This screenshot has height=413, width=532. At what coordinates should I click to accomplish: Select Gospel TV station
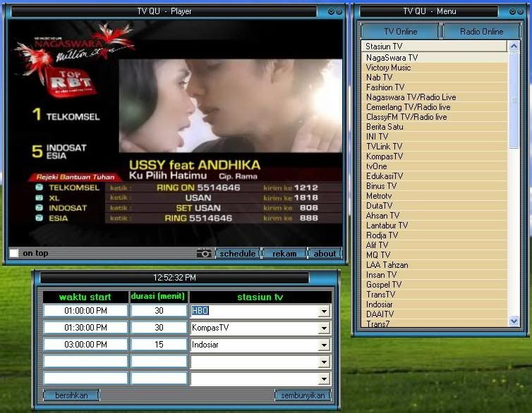(x=435, y=285)
